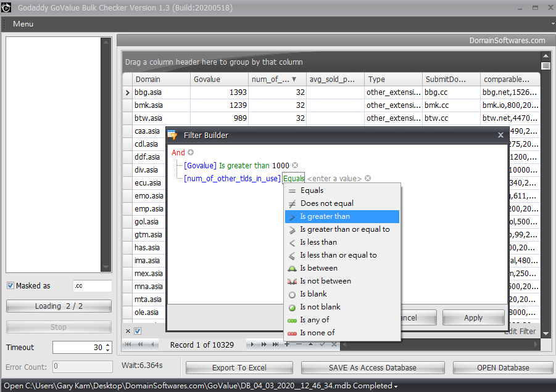Pick Is greater than or equal to
Image resolution: width=556 pixels, height=392 pixels.
point(342,229)
